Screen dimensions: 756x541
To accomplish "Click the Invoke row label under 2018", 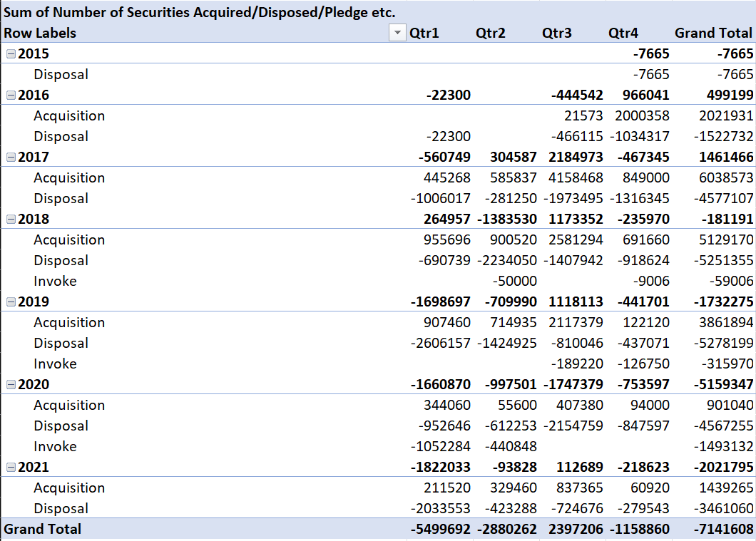I will point(55,281).
